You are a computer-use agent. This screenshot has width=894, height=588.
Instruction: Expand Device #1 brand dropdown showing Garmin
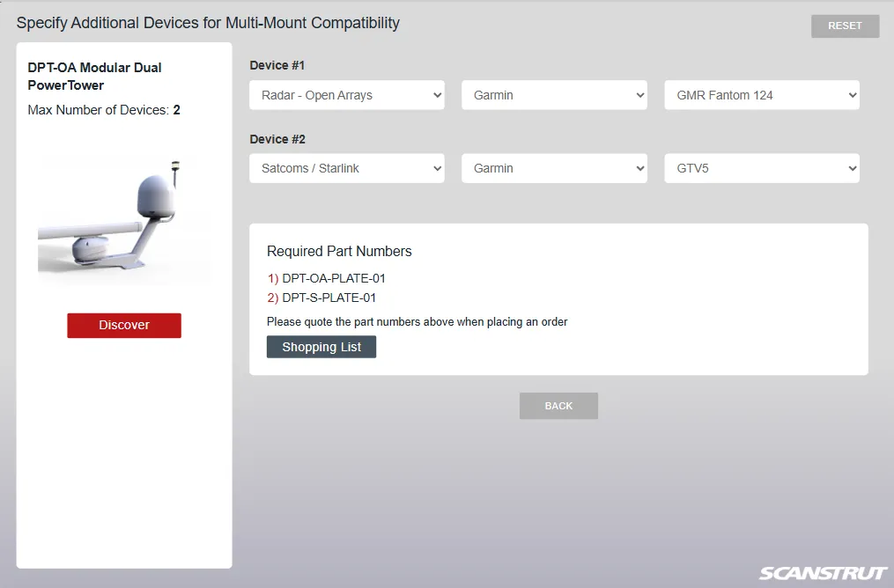point(554,95)
